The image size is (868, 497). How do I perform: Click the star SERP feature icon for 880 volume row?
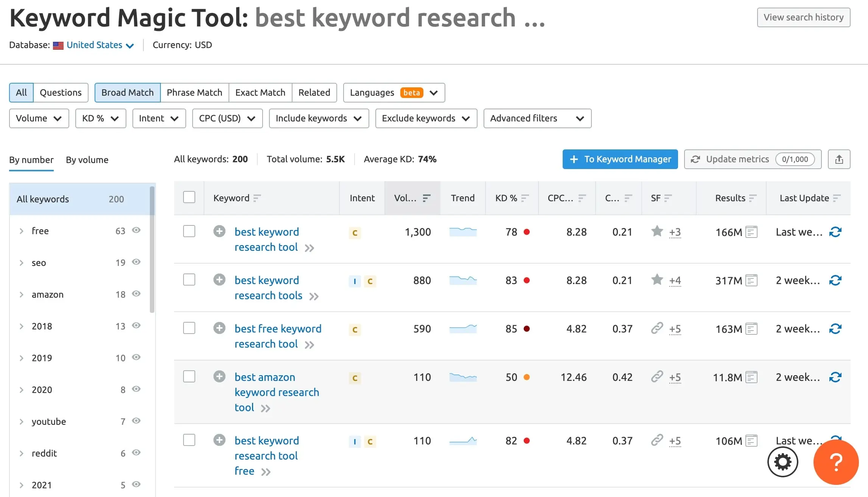tap(657, 280)
